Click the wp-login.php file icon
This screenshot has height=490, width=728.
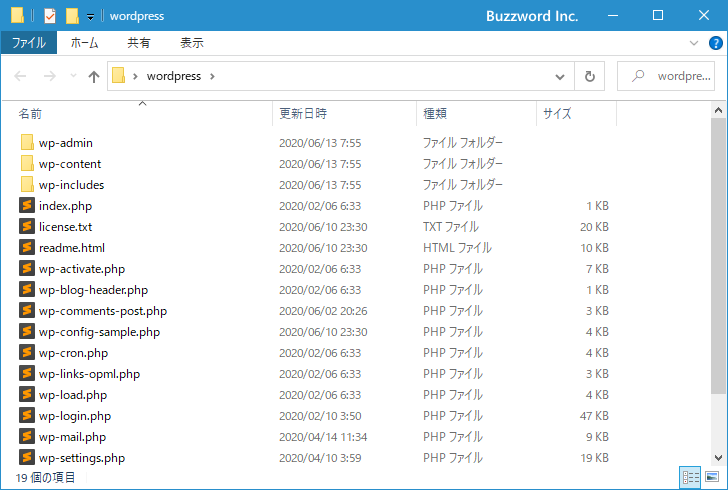(27, 415)
